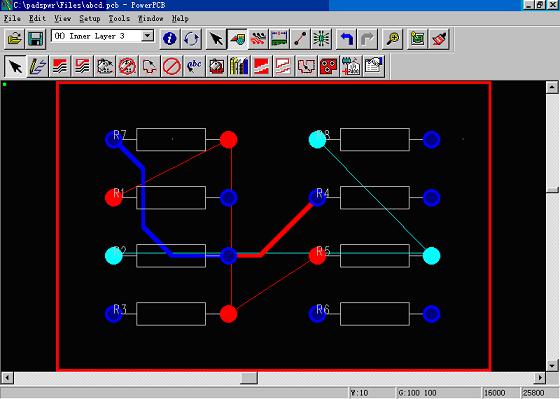
Task: Click the Undo blue arrow icon
Action: 346,39
